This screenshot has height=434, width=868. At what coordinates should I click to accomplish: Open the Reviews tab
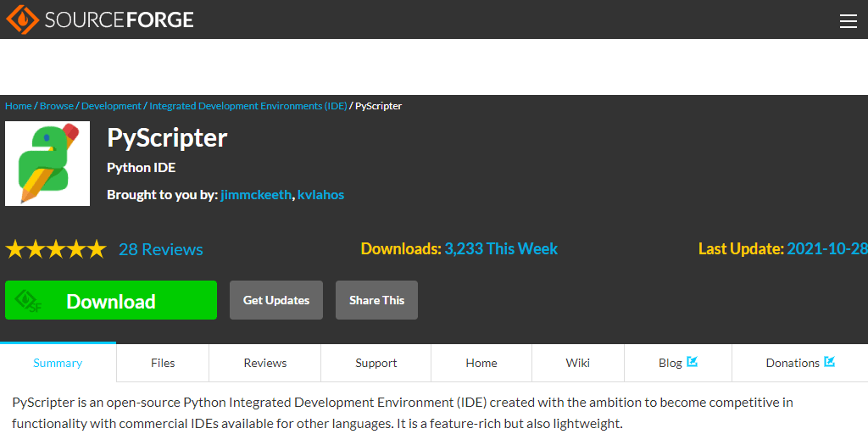tap(265, 363)
